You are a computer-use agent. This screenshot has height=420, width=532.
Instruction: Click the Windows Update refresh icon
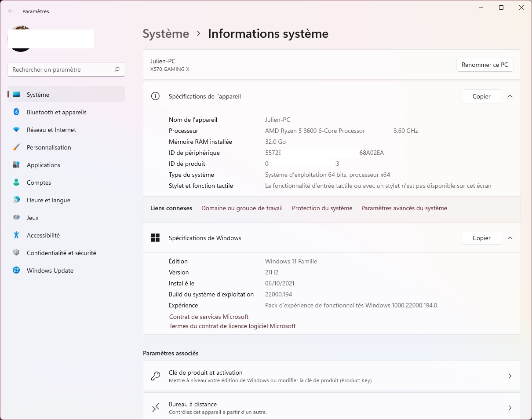[x=16, y=270]
